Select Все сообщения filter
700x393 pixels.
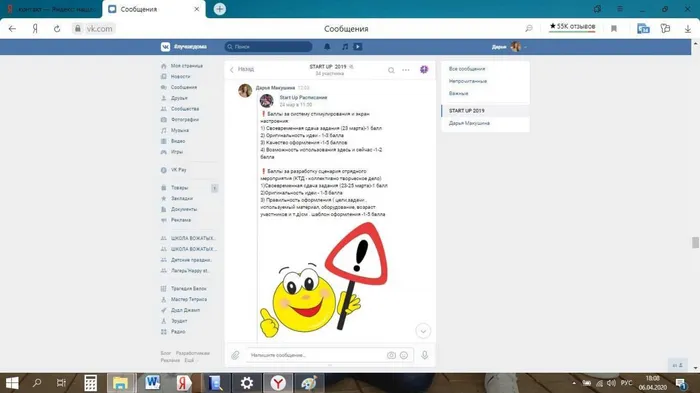click(x=467, y=69)
